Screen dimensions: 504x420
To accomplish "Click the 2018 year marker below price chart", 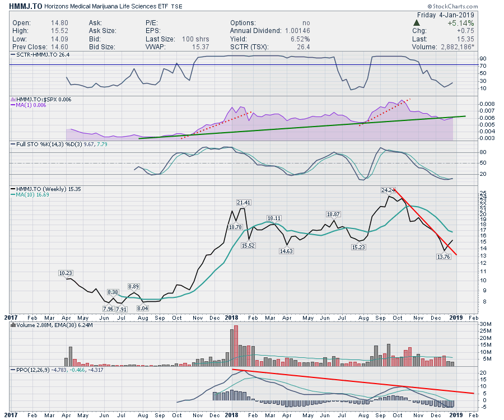I will (x=232, y=317).
